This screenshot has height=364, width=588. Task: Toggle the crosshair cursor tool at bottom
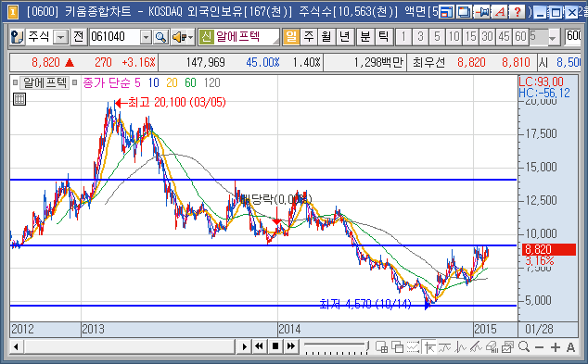click(429, 346)
